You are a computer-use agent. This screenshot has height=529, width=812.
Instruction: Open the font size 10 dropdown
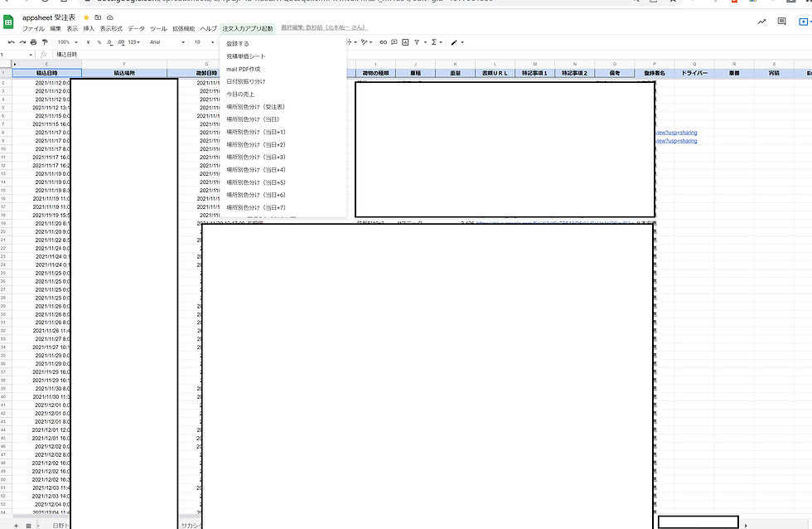204,42
